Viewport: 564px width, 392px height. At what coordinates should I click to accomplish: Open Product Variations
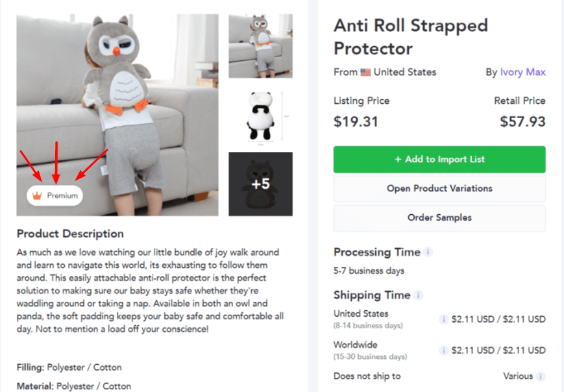439,188
